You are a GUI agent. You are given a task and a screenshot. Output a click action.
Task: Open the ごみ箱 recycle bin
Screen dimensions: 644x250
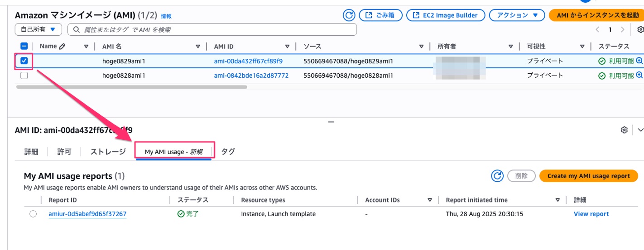click(x=380, y=15)
